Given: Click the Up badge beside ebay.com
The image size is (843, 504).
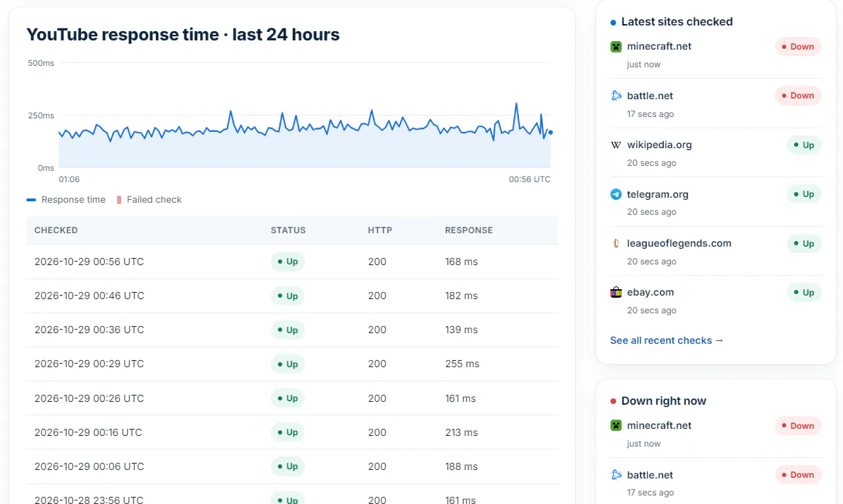Looking at the screenshot, I should click(804, 292).
